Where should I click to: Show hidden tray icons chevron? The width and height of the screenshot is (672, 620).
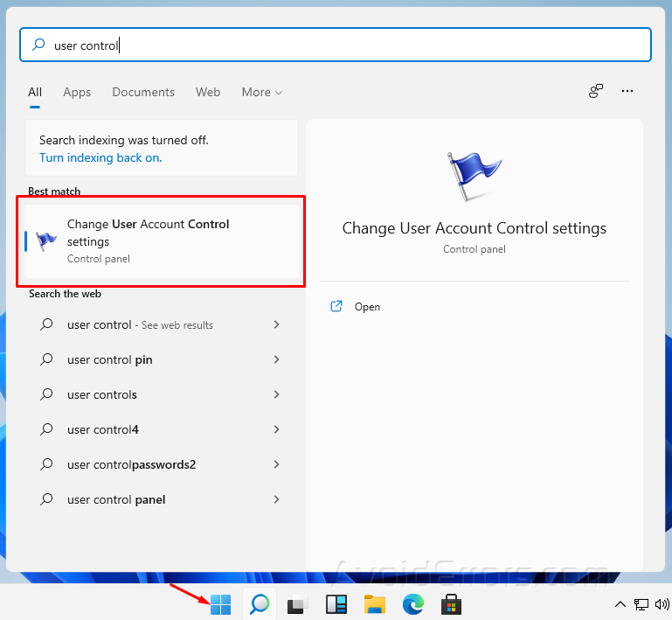pos(620,604)
